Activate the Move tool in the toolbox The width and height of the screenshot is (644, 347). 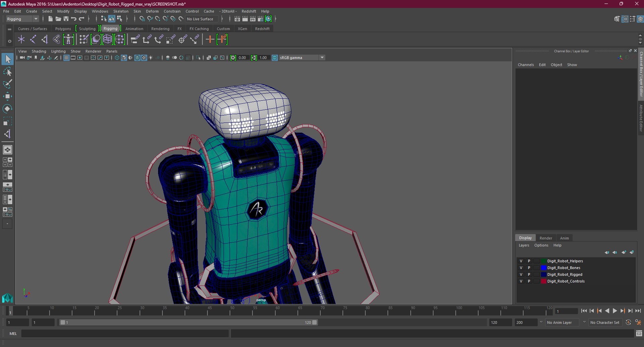7,96
